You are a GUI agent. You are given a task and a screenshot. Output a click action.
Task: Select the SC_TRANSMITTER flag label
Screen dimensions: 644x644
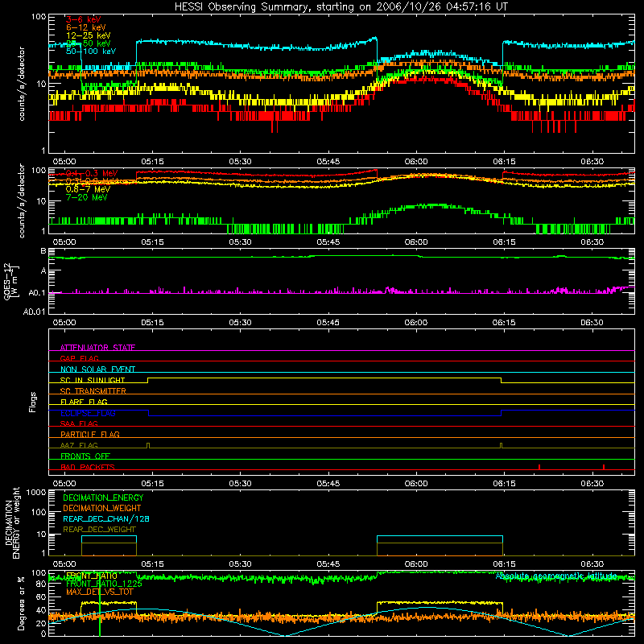(x=93, y=391)
